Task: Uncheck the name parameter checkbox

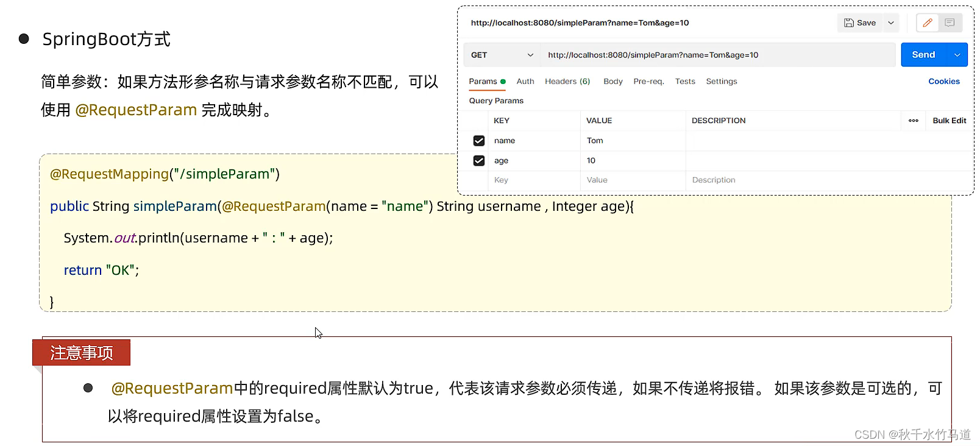Action: click(x=479, y=141)
